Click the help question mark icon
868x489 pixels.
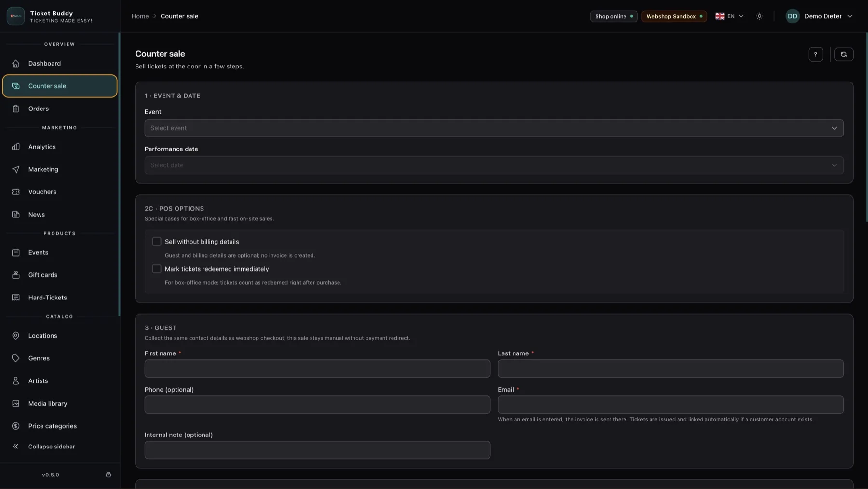[815, 54]
